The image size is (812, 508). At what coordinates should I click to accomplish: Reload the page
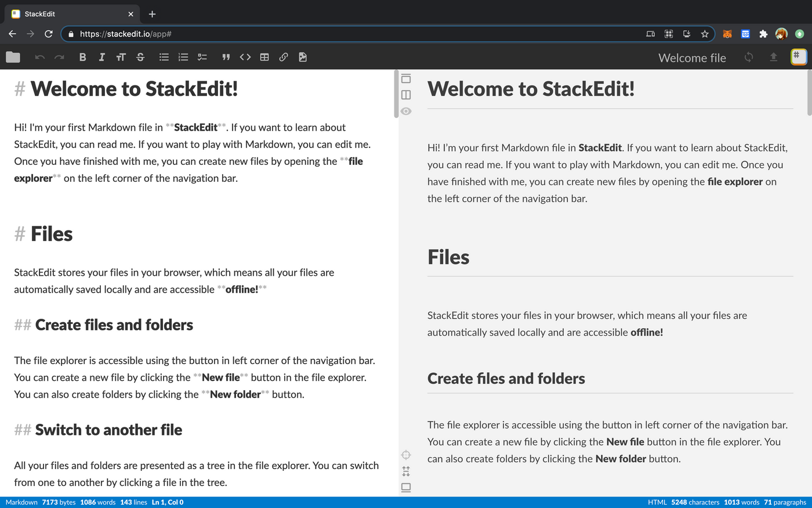point(49,34)
